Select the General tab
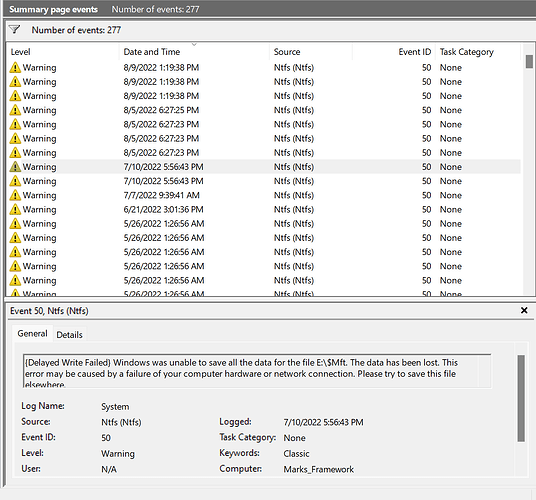 [x=32, y=334]
